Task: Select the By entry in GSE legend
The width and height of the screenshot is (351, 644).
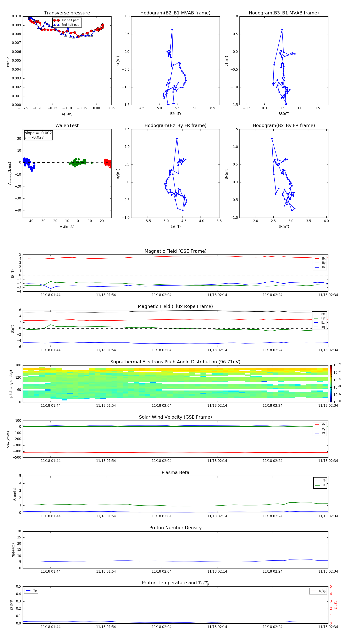Action: click(x=320, y=263)
